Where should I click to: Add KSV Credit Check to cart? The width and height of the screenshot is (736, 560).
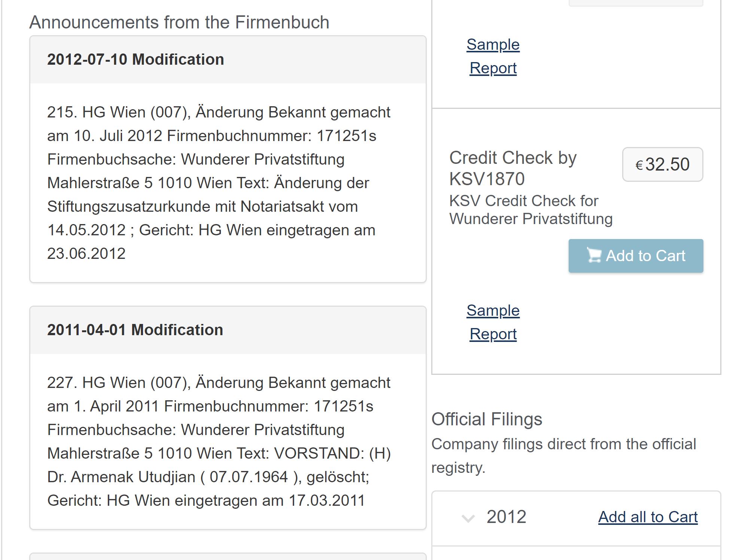636,256
